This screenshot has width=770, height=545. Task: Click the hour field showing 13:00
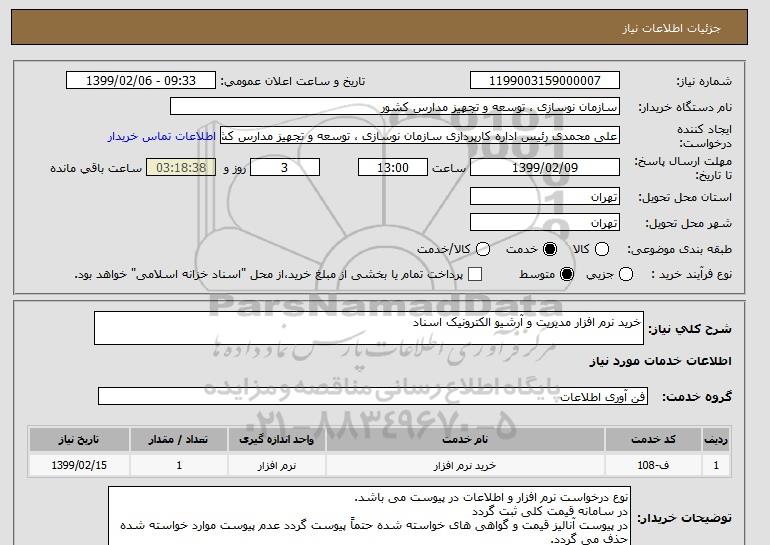coord(393,167)
